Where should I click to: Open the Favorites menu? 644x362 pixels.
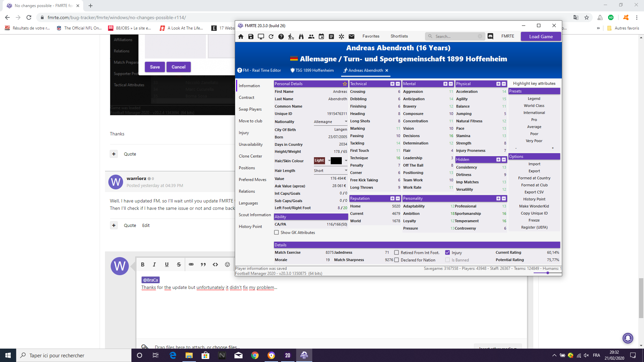click(x=371, y=36)
